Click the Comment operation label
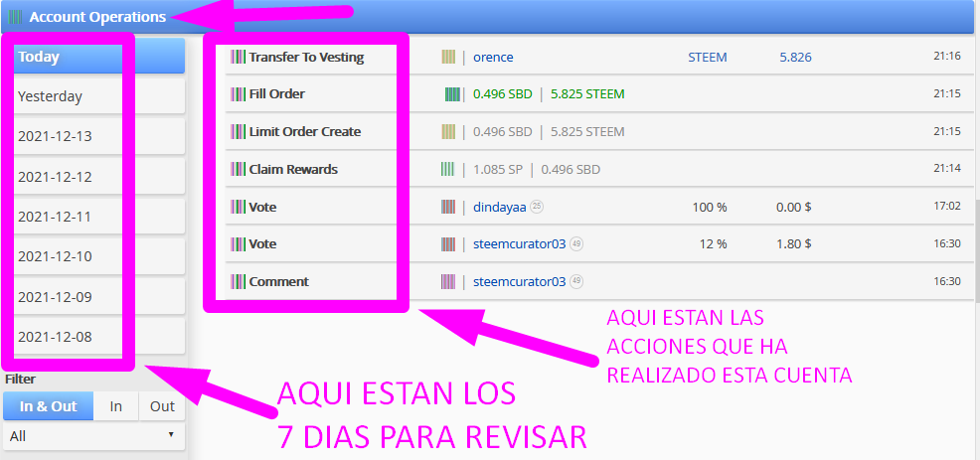This screenshot has width=980, height=460. [278, 282]
